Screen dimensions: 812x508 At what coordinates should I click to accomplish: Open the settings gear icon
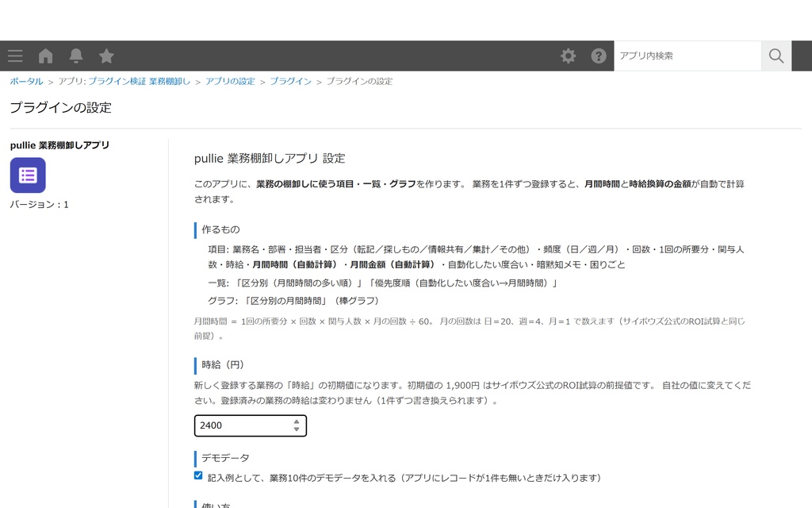pyautogui.click(x=568, y=56)
